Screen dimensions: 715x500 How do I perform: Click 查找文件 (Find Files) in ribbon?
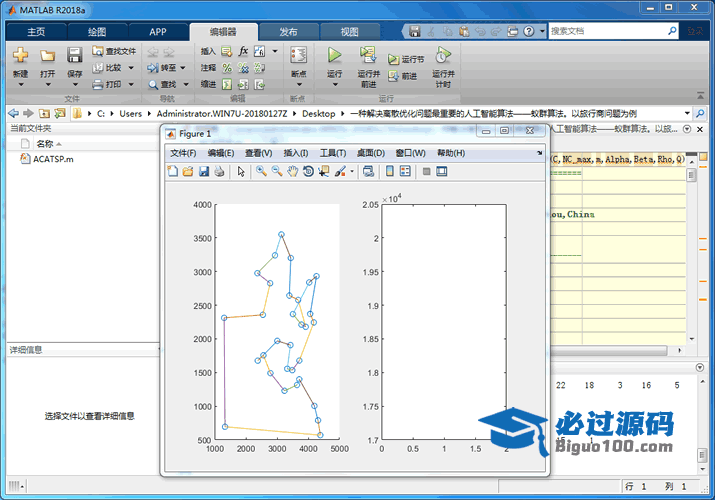point(114,51)
